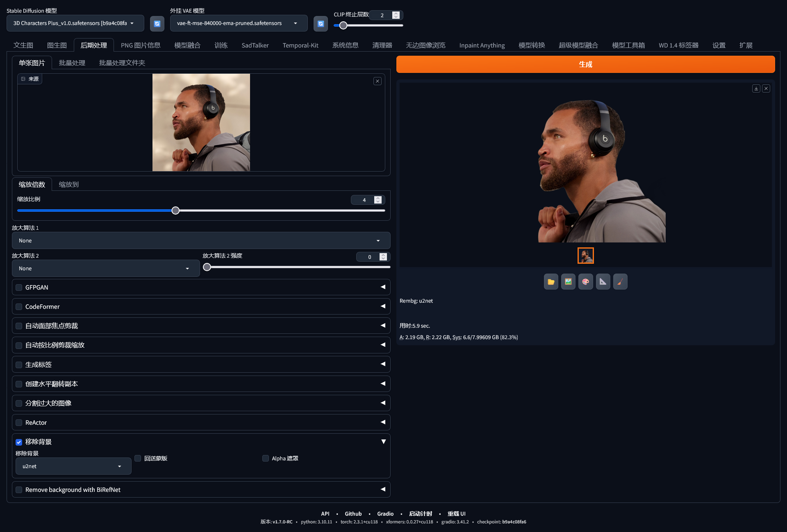Tick the 自动面部焦点剪裁 checkbox
The height and width of the screenshot is (532, 787).
[19, 326]
